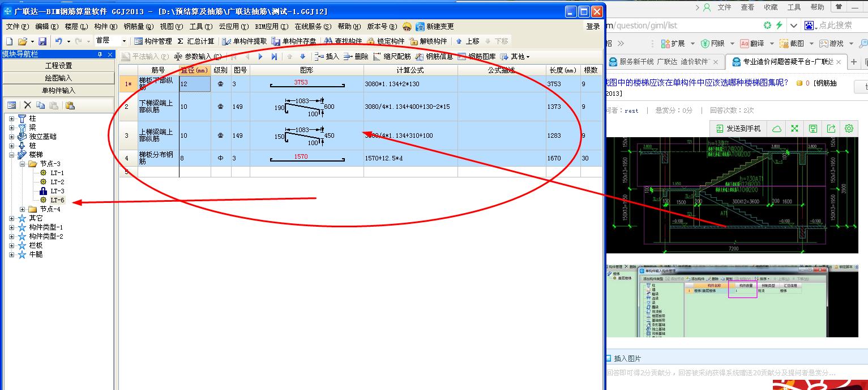868x390 pixels.
Task: Click formula cell 1570+12.5*d
Action: pyautogui.click(x=411, y=158)
